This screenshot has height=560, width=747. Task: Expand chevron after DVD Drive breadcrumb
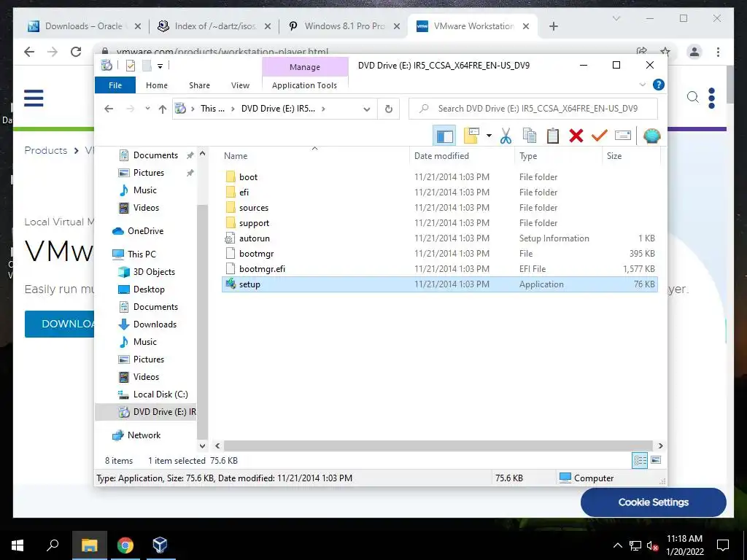point(323,109)
